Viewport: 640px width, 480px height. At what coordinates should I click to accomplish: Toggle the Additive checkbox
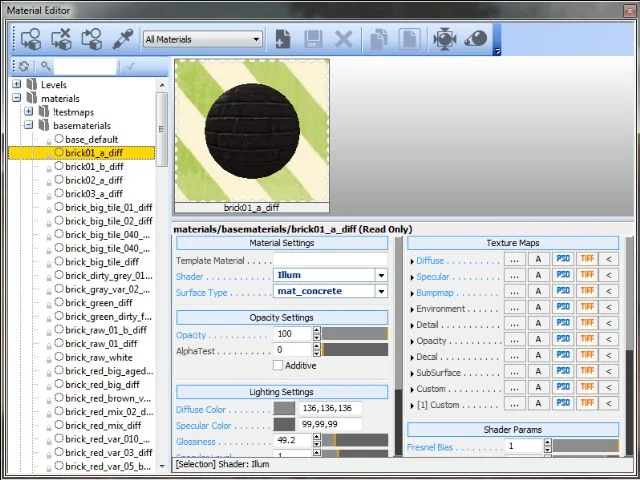(278, 365)
